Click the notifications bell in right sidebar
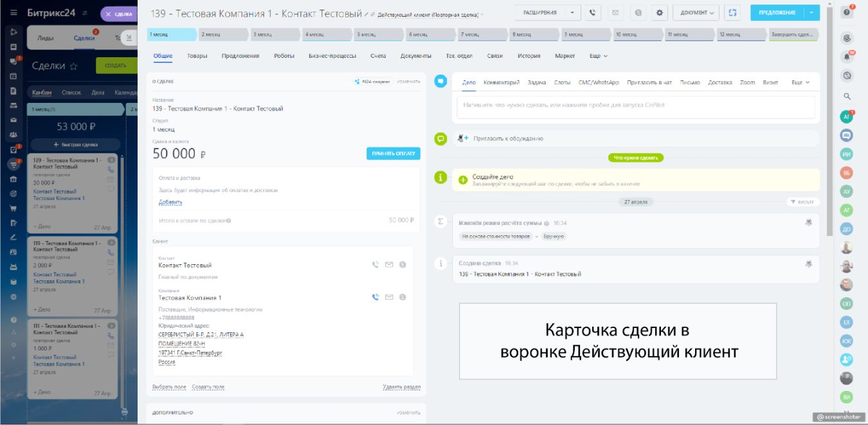This screenshot has height=425, width=868. pos(847,57)
